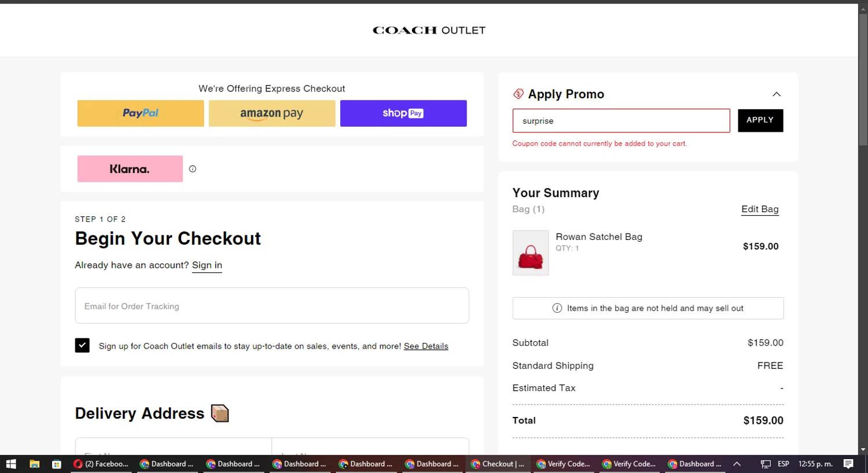Open Windows Start menu
This screenshot has height=473, width=868.
pos(11,464)
